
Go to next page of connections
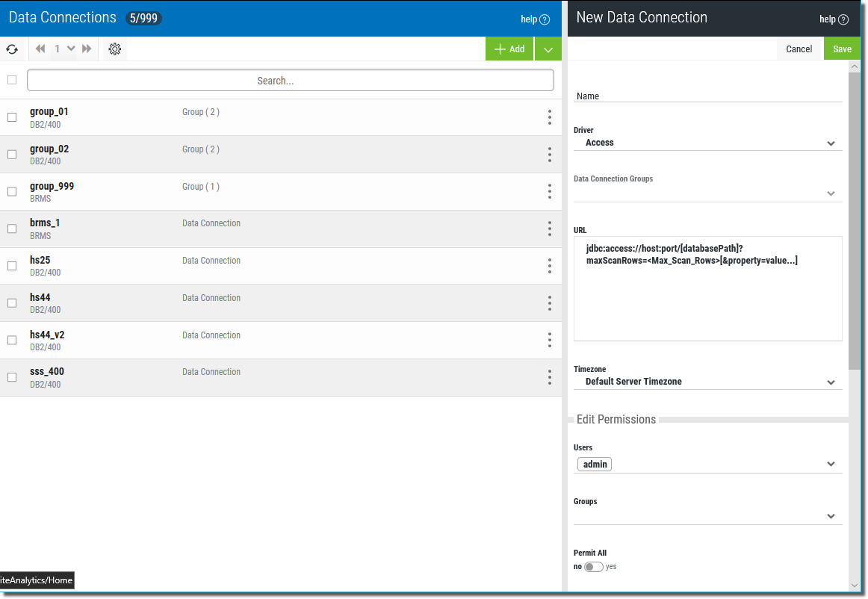coord(87,49)
